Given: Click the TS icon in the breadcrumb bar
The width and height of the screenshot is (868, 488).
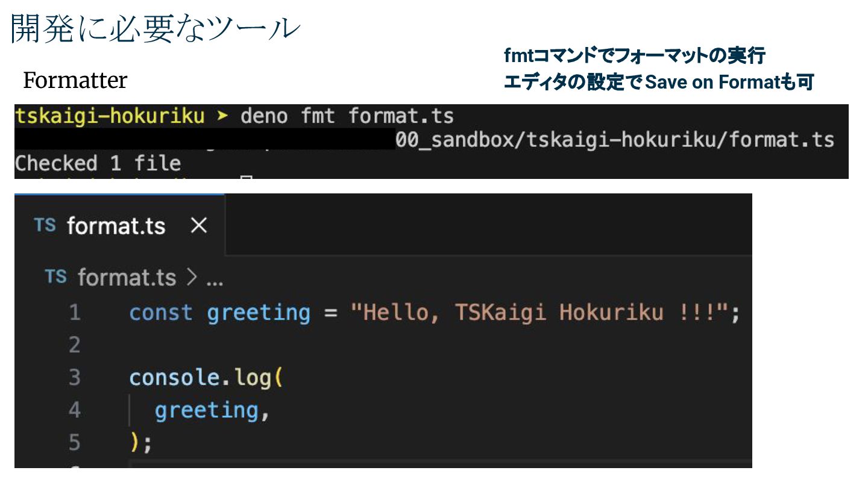Looking at the screenshot, I should 56,277.
